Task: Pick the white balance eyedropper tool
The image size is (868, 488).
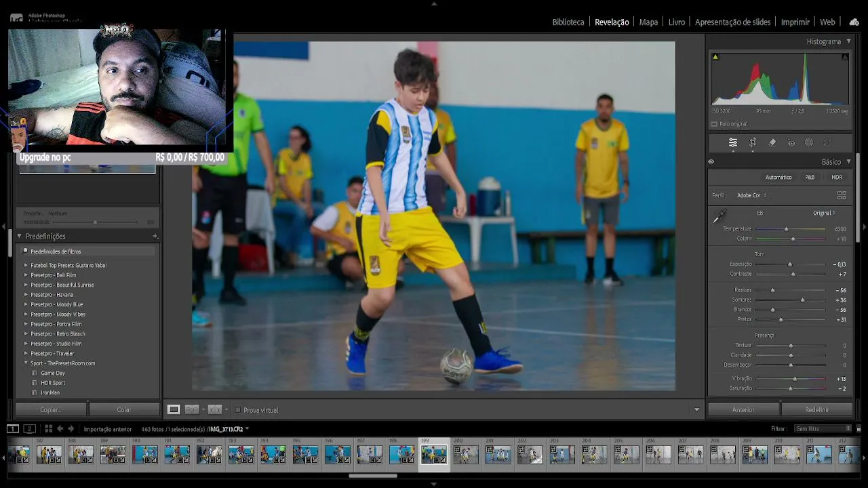Action: tap(719, 217)
